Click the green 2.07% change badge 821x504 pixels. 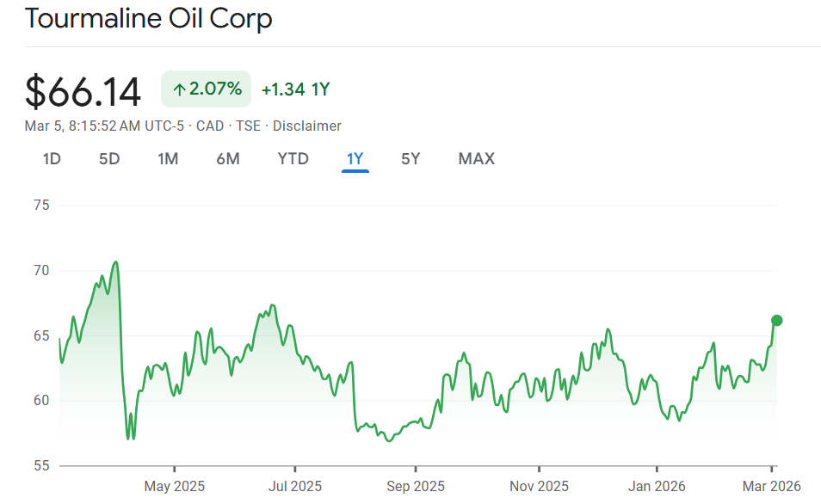click(206, 89)
